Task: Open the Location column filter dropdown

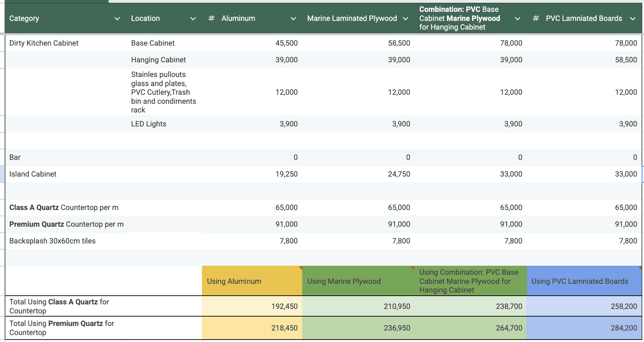Action: pos(193,18)
